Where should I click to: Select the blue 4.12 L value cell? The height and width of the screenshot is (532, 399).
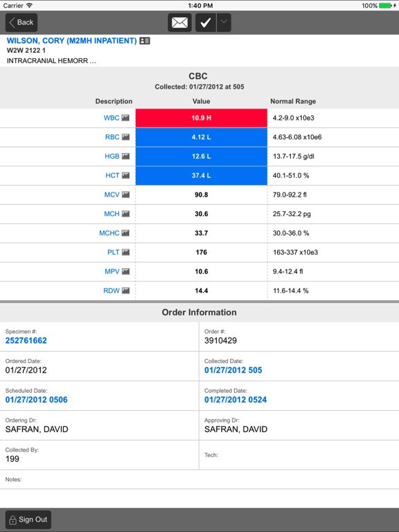201,137
